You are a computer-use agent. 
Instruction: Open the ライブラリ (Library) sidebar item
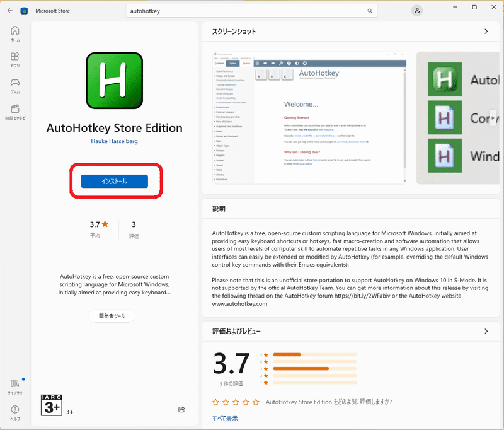[15, 386]
